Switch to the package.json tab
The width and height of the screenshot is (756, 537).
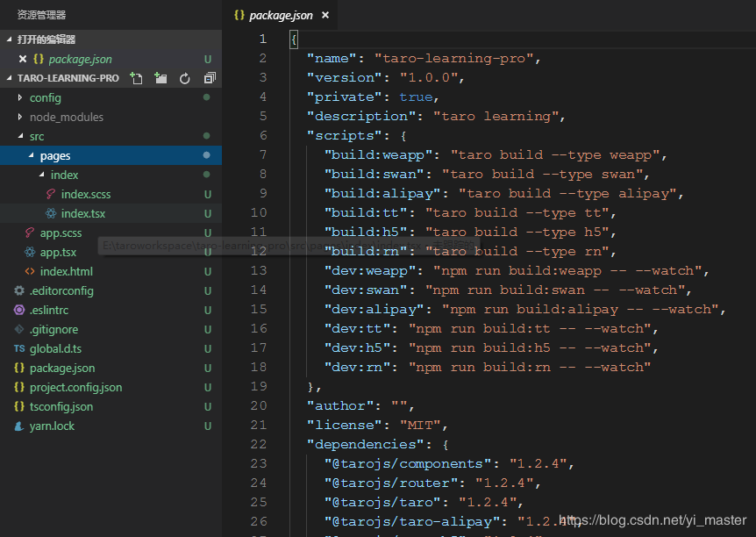click(280, 16)
